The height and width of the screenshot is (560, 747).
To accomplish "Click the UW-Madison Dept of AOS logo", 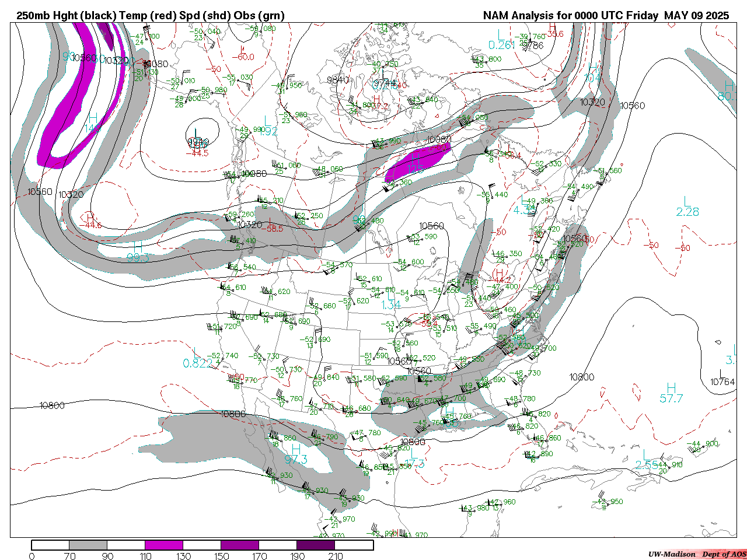I will 697,554.
